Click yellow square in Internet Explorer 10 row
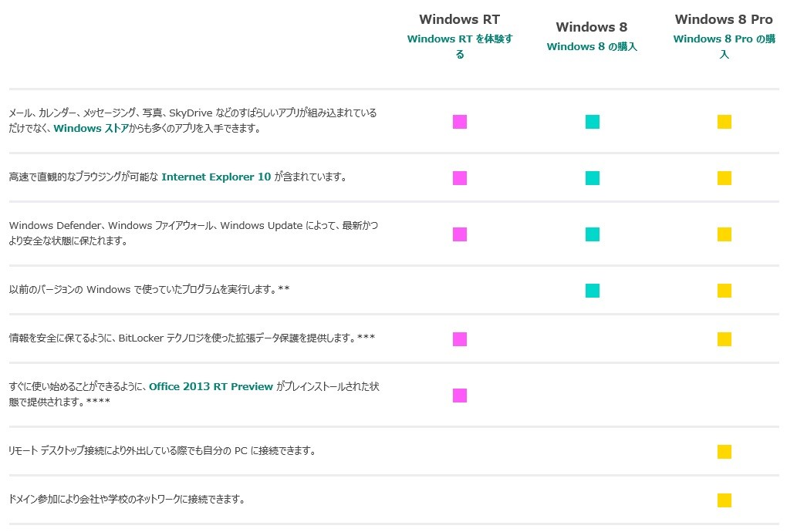 [x=725, y=178]
